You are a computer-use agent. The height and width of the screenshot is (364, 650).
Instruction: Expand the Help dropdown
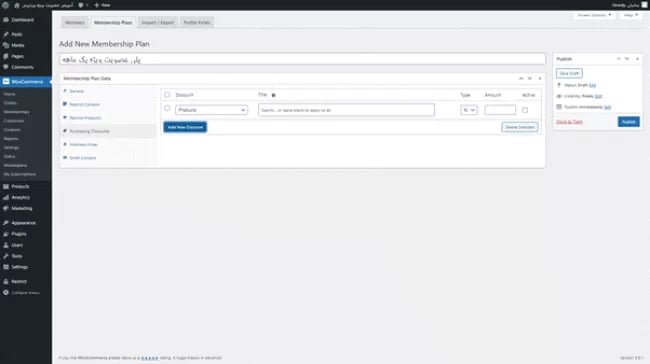coord(631,15)
